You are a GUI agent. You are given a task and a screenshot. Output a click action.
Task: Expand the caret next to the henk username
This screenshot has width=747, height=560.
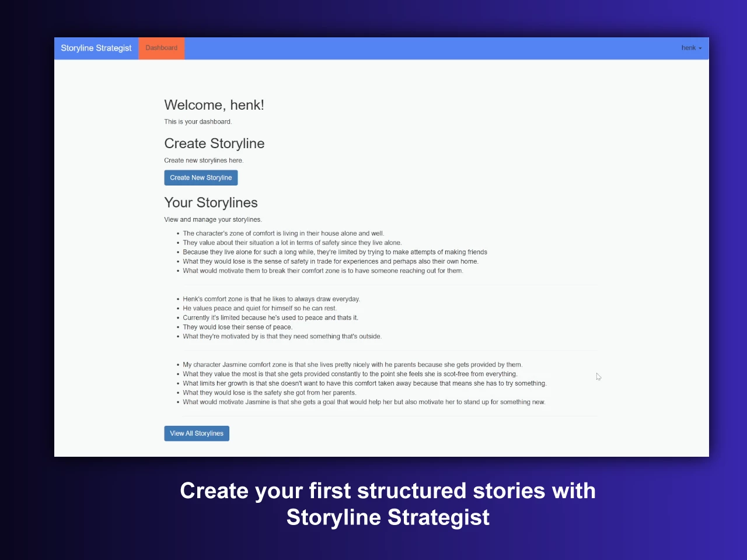pyautogui.click(x=701, y=48)
